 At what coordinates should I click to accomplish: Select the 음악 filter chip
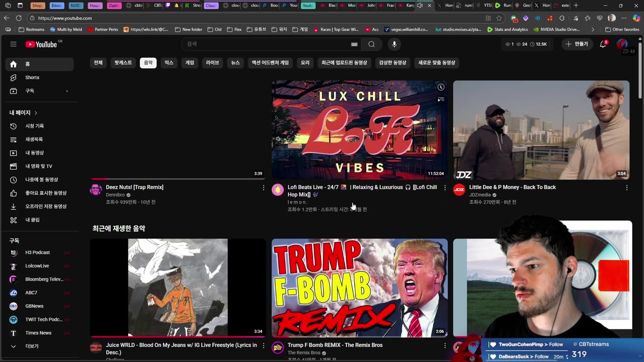(x=148, y=63)
